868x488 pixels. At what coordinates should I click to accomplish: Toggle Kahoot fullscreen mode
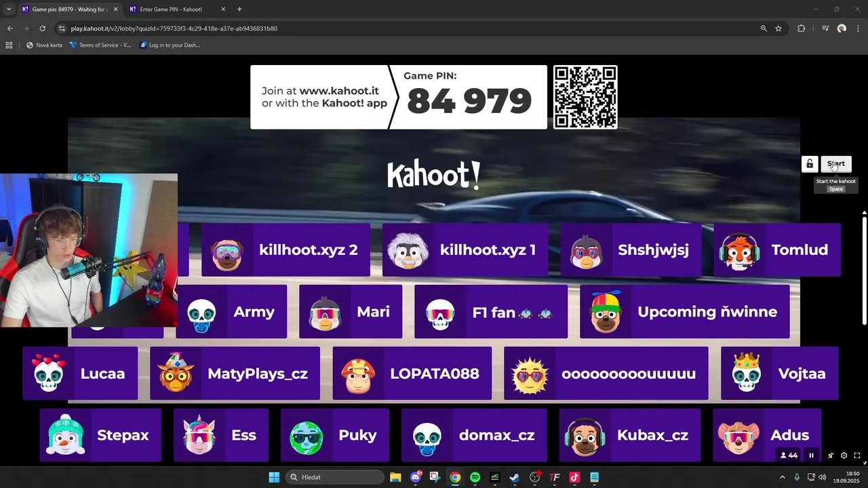857,455
